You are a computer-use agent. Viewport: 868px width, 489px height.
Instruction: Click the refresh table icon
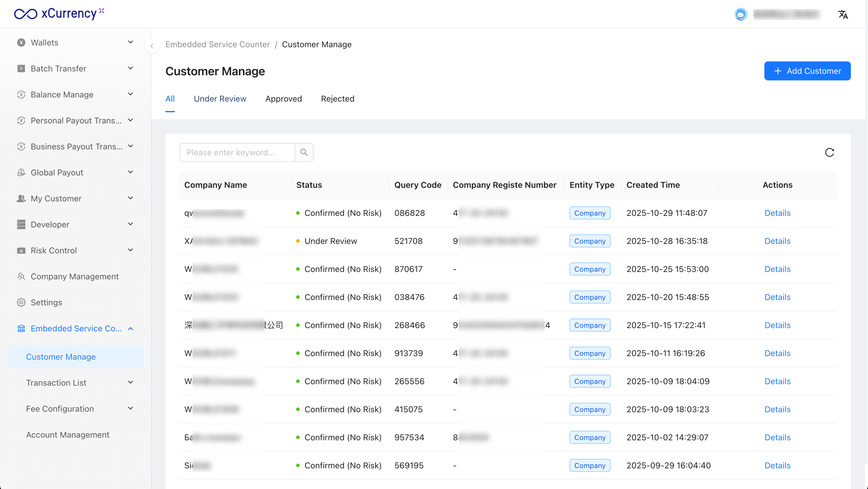click(x=829, y=152)
